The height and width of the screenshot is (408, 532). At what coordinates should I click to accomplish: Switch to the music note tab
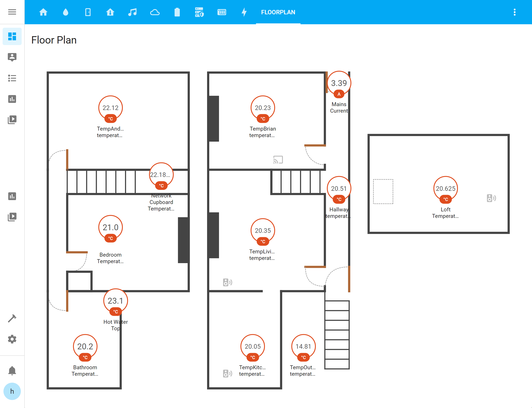click(x=132, y=12)
